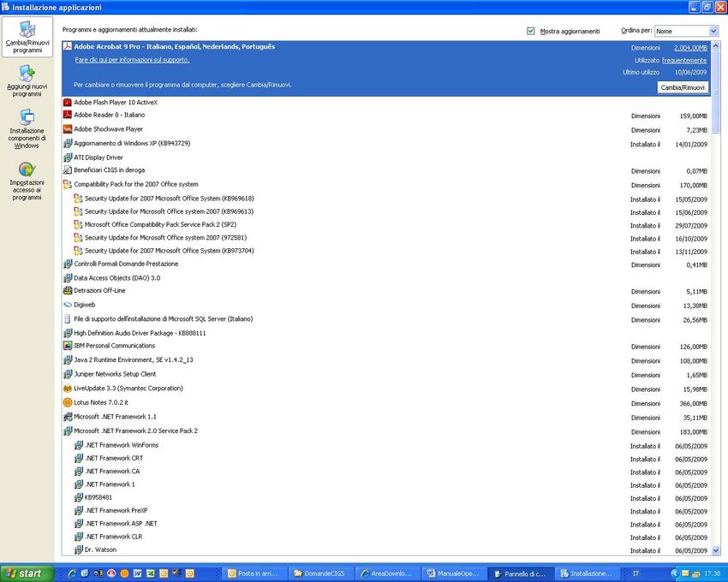Click the Lotus Notes 7.0.2 icon
The height and width of the screenshot is (582, 728).
click(68, 402)
